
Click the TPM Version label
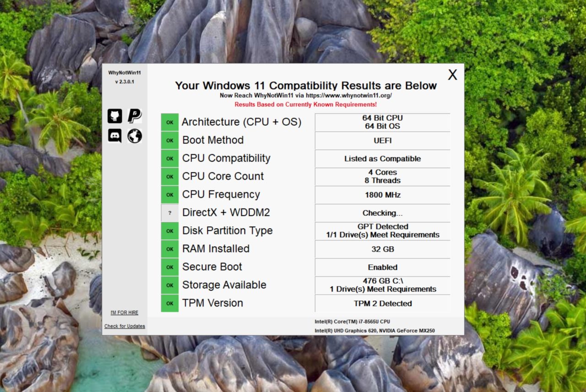pos(212,303)
